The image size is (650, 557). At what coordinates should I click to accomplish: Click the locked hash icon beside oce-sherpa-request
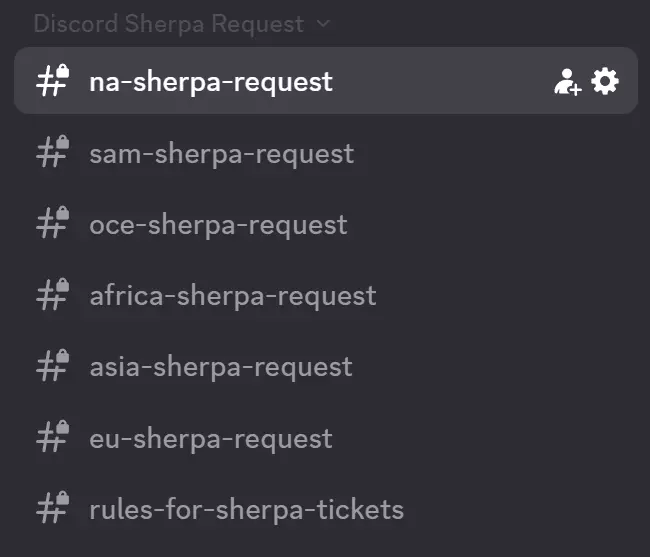pos(52,224)
